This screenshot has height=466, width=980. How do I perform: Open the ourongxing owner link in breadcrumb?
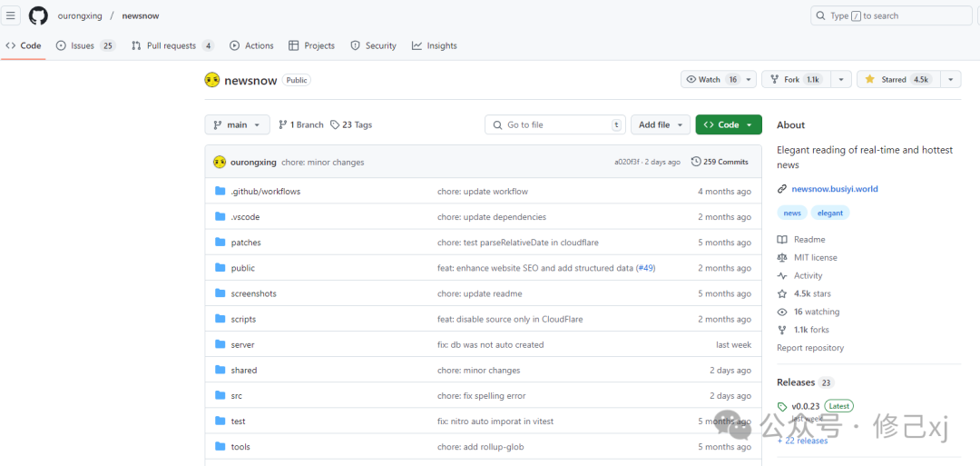(x=79, y=15)
